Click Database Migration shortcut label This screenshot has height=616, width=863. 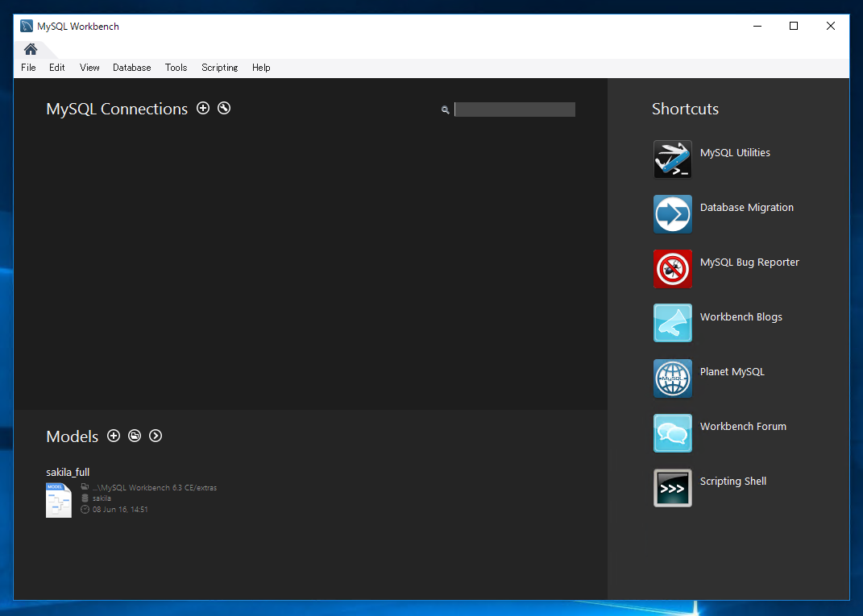point(746,208)
